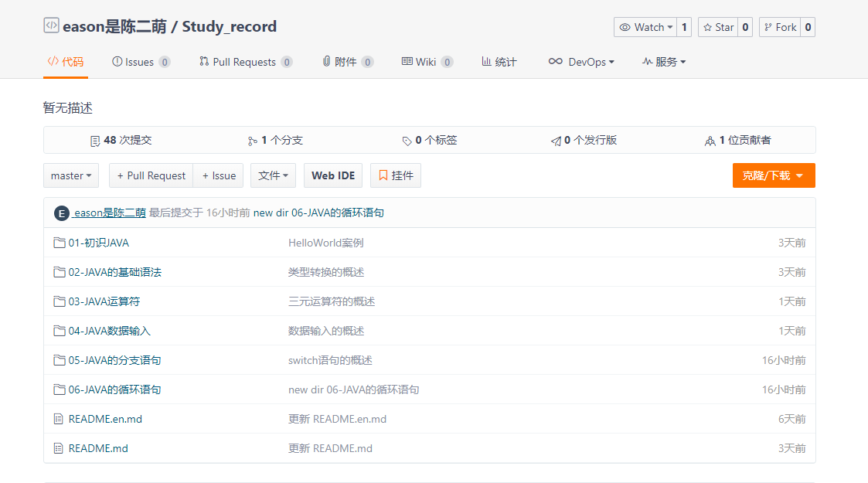Screen dimensions: 868x483
Task: Click the commits icon beside 48 次提交
Action: [x=95, y=141]
